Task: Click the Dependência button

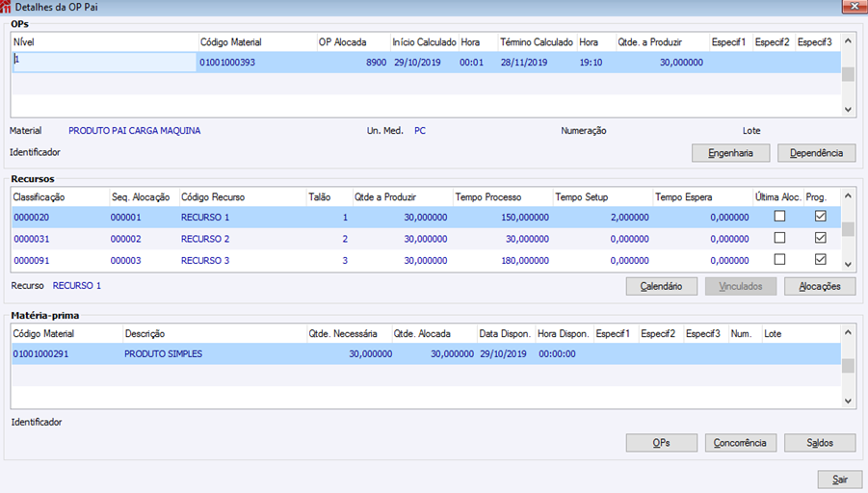Action: 817,153
